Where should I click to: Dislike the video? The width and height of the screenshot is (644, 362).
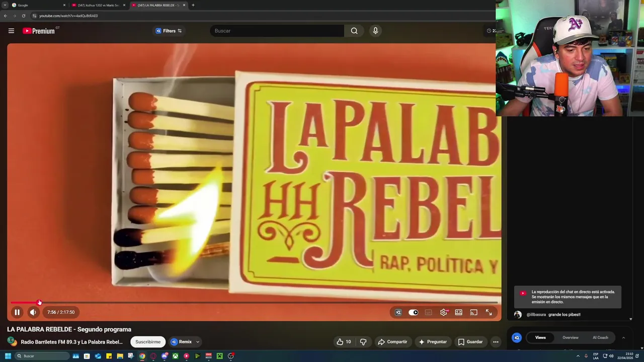(x=363, y=342)
